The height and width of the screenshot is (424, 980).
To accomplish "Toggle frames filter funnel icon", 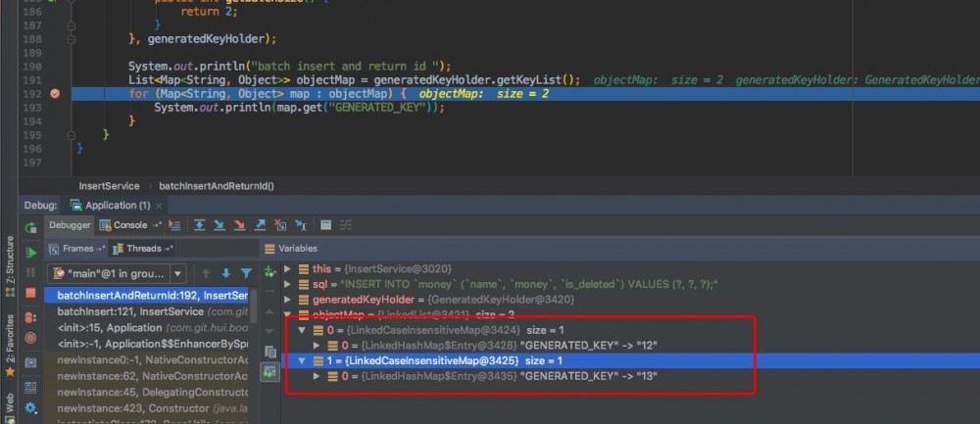I will (246, 273).
